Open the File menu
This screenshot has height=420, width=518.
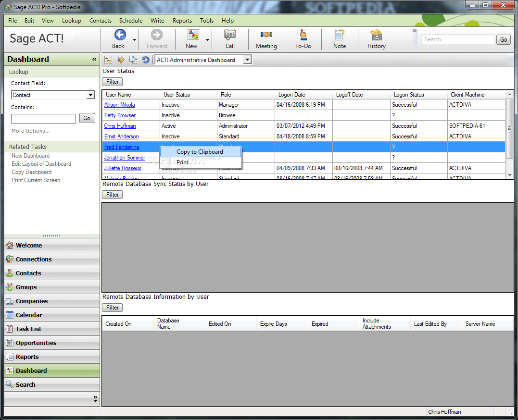tap(13, 21)
